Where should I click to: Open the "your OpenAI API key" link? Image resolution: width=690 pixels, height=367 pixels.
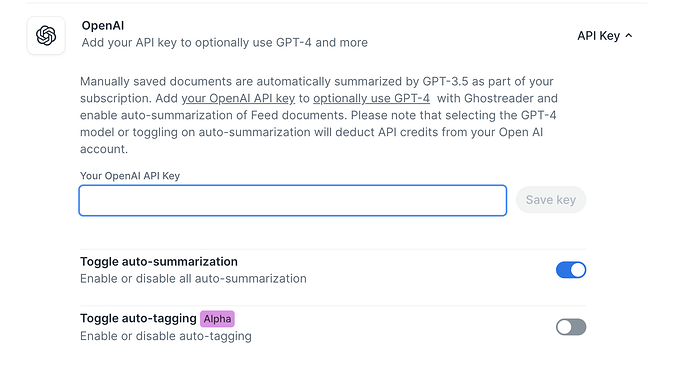238,98
